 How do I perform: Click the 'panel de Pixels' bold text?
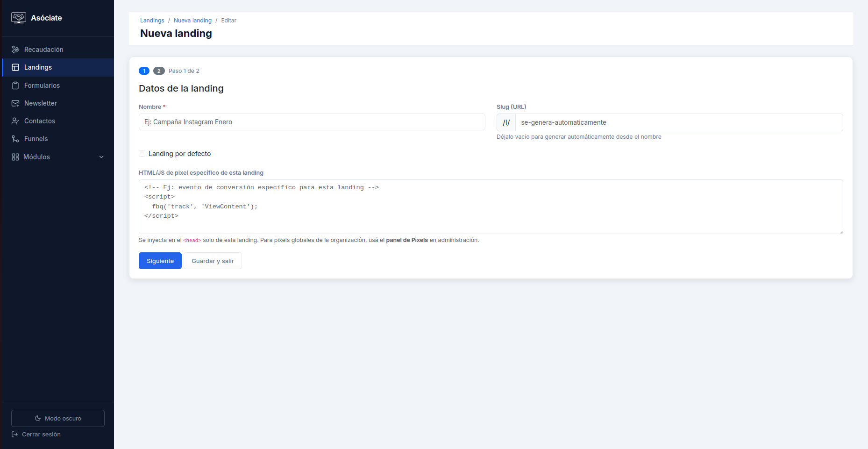pos(407,240)
